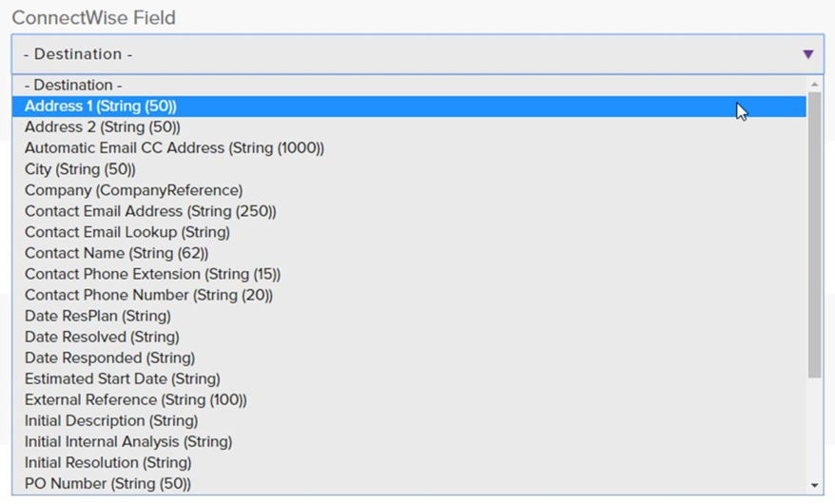Image resolution: width=835 pixels, height=504 pixels.
Task: Select Estimated Start Date (String) option
Action: 123,378
